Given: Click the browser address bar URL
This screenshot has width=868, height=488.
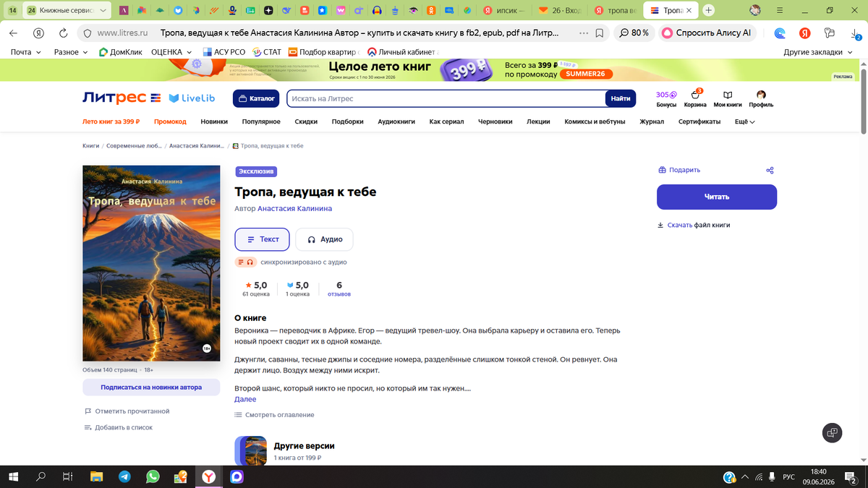Looking at the screenshot, I should [122, 33].
